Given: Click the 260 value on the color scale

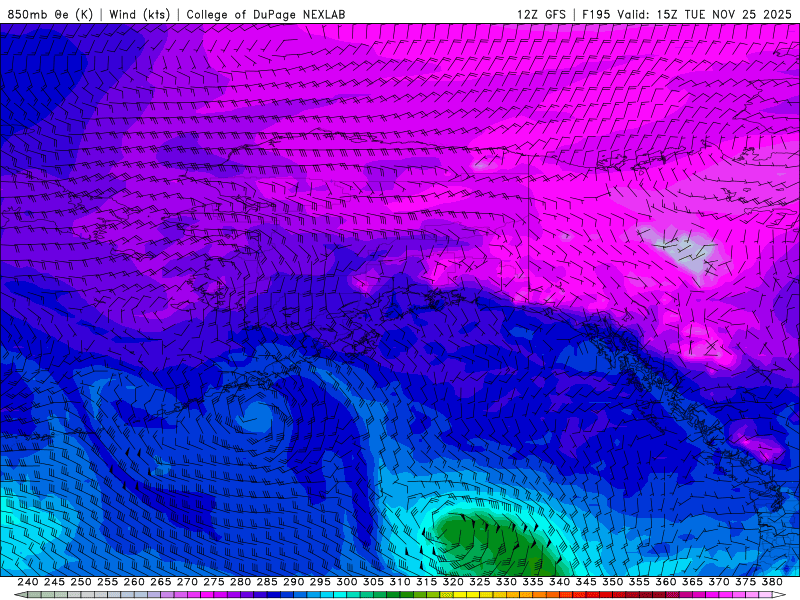Looking at the screenshot, I should click(x=134, y=582).
